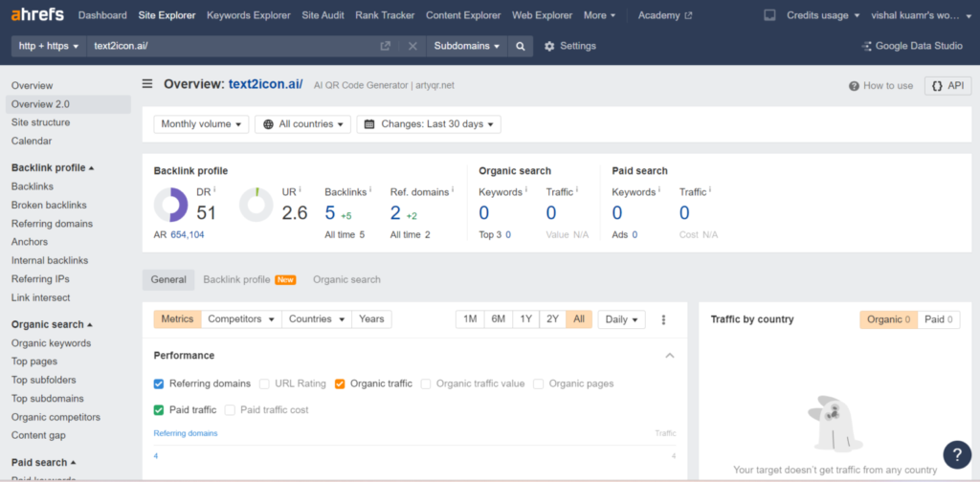Click the hamburger menu beside Overview title
The image size is (980, 482).
point(146,83)
